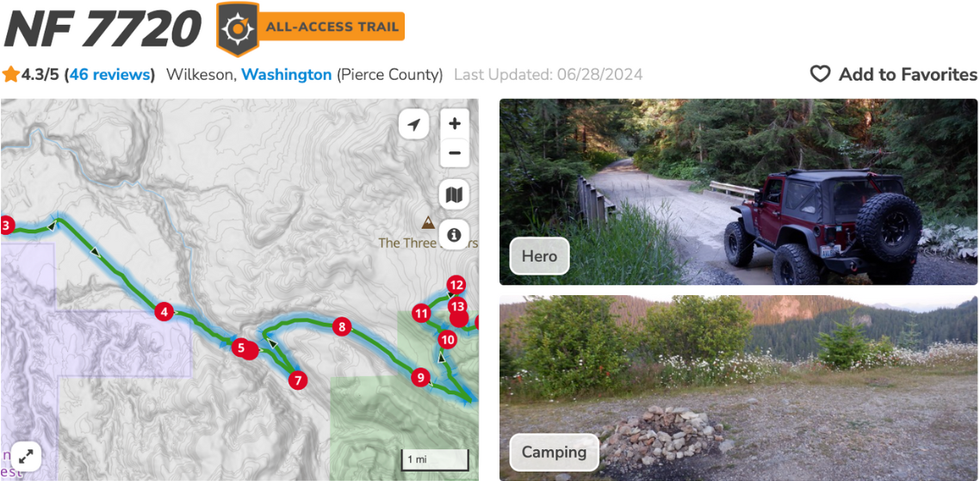Select waypoint 8 on the map
Screen dimensions: 980x481
341,326
